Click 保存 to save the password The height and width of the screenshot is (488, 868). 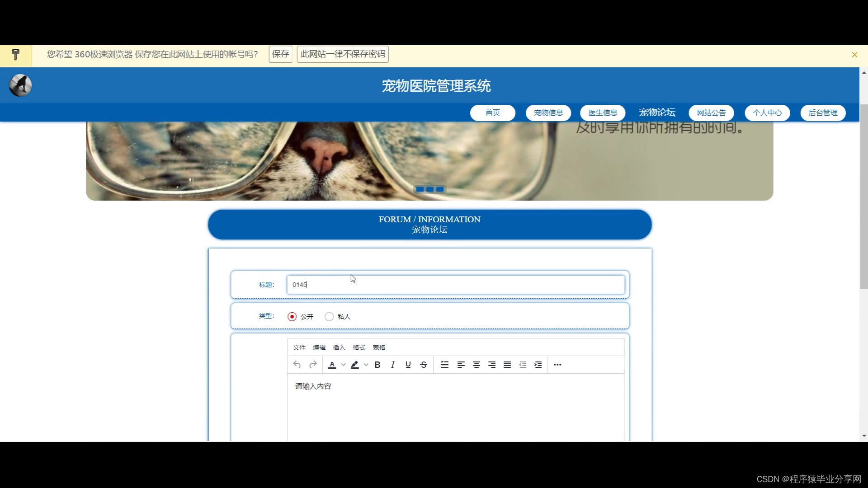click(280, 54)
